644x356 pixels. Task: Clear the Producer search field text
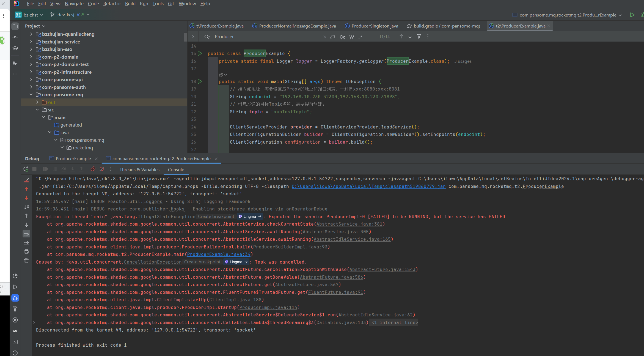(x=324, y=37)
